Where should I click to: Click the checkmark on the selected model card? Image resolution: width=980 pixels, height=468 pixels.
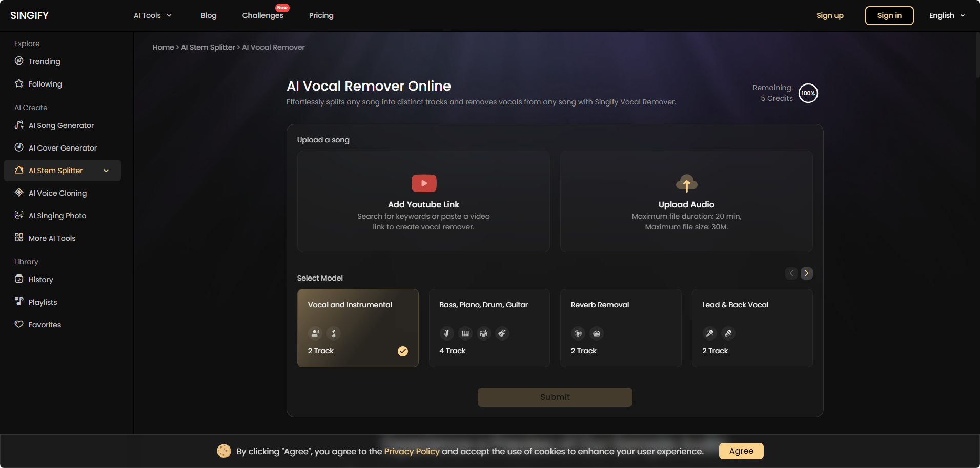(x=403, y=351)
